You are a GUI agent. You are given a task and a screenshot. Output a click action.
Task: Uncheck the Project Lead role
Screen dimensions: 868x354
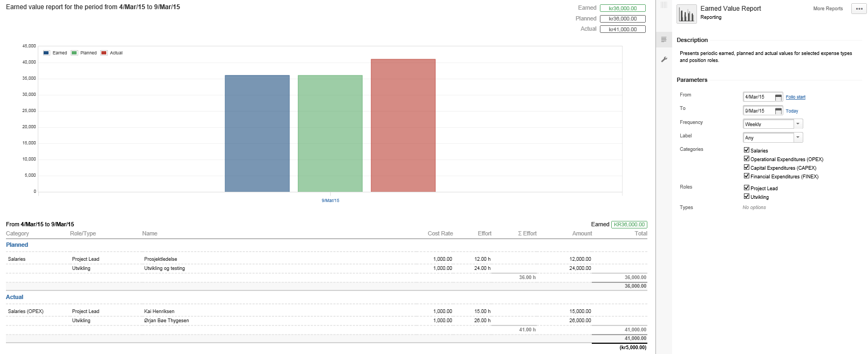point(747,188)
